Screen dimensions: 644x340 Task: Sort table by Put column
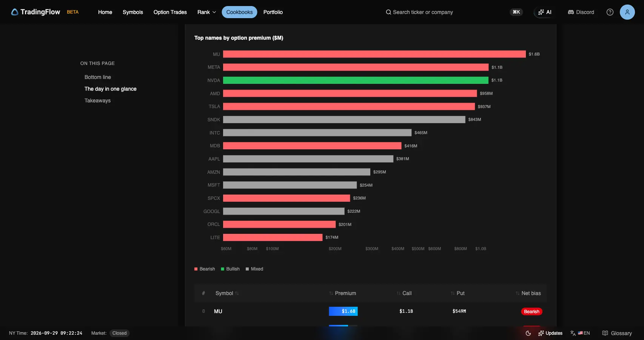[x=458, y=293]
